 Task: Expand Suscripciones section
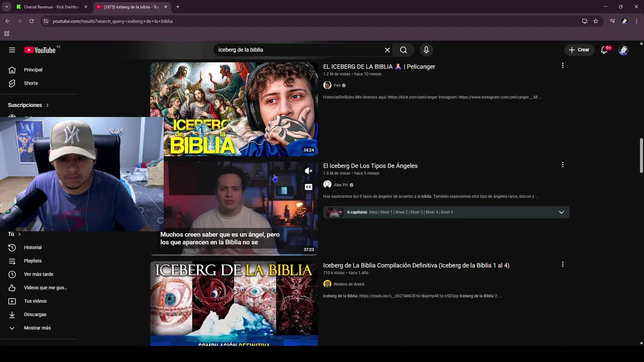(x=29, y=105)
